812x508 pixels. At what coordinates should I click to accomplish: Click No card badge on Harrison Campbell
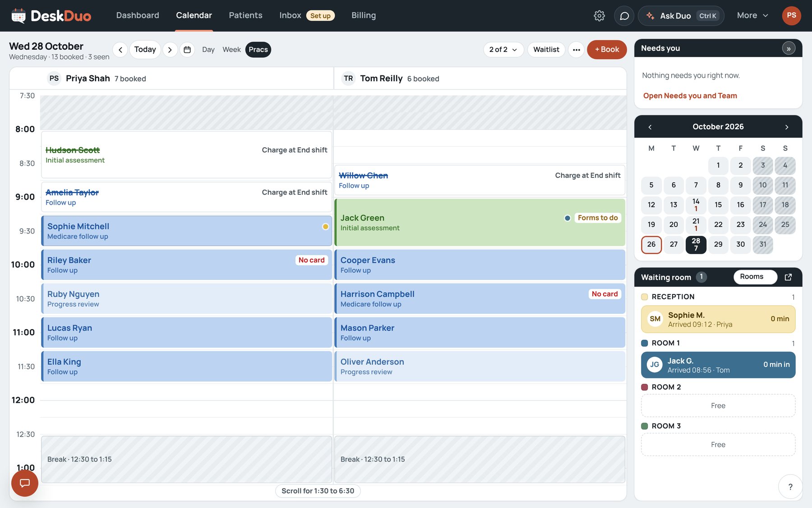coord(604,294)
